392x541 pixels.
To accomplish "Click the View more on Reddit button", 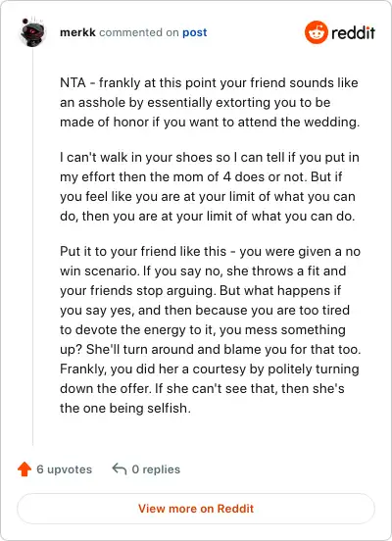I will point(196,509).
